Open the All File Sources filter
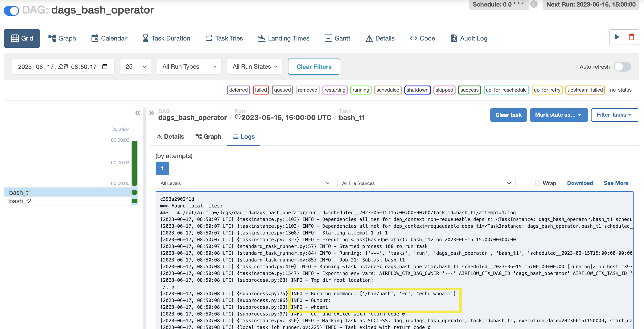Image resolution: width=644 pixels, height=329 pixels. pyautogui.click(x=426, y=183)
